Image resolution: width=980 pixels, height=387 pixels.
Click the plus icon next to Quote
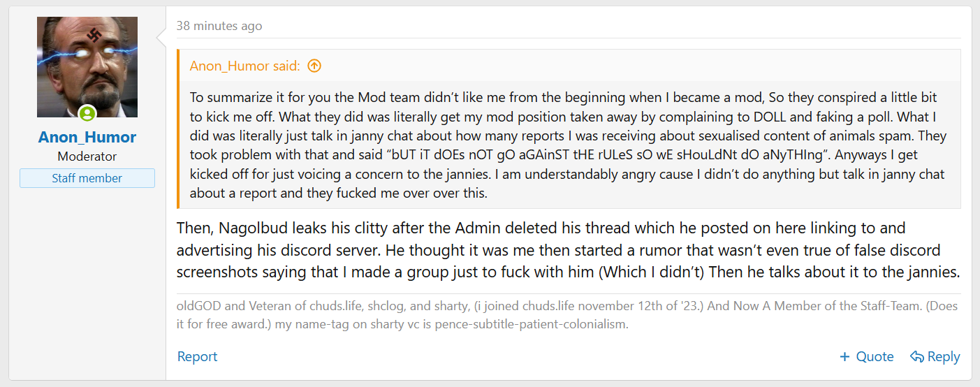click(x=845, y=357)
